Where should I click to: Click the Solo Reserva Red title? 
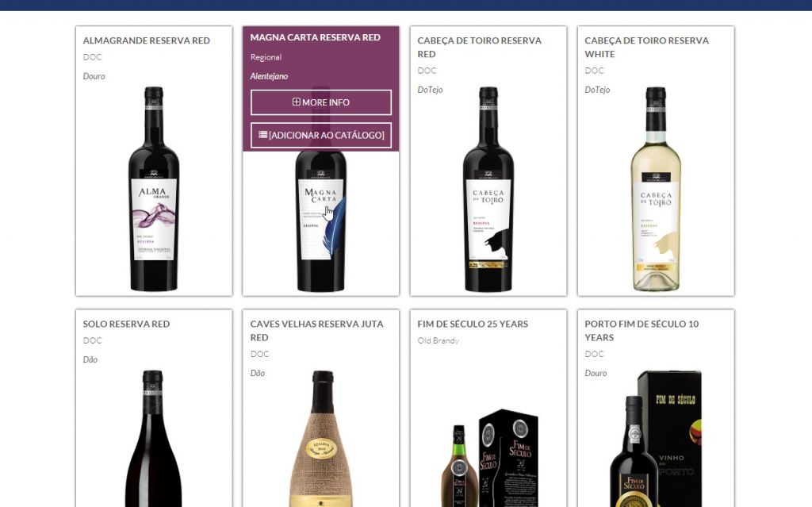pyautogui.click(x=126, y=324)
